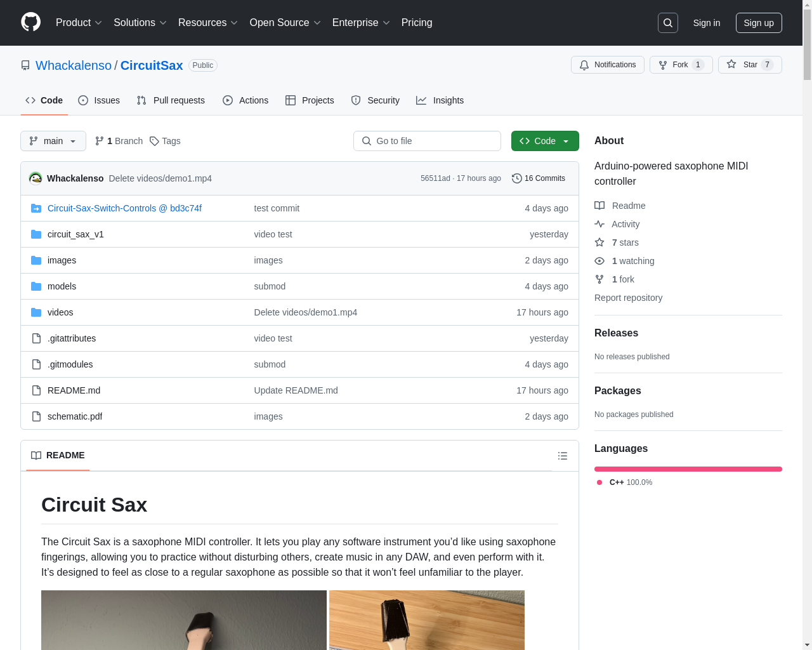The height and width of the screenshot is (650, 812).
Task: Expand the Solutions menu
Action: point(140,23)
